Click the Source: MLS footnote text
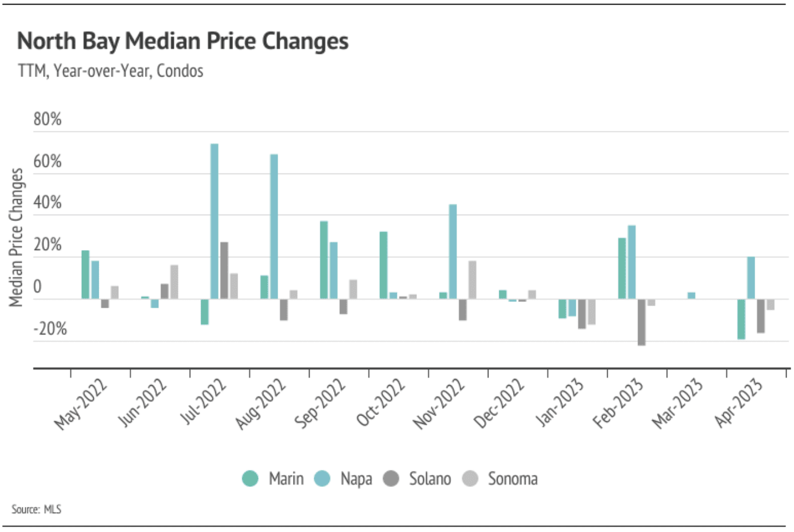 pyautogui.click(x=36, y=509)
